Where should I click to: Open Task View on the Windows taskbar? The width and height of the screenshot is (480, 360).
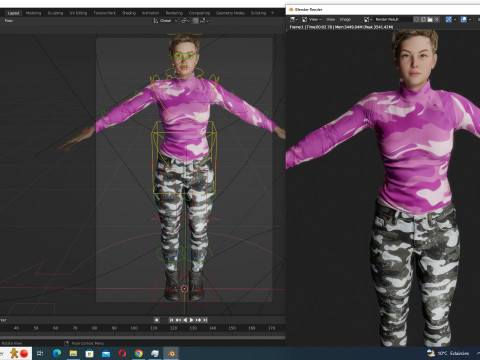40,353
